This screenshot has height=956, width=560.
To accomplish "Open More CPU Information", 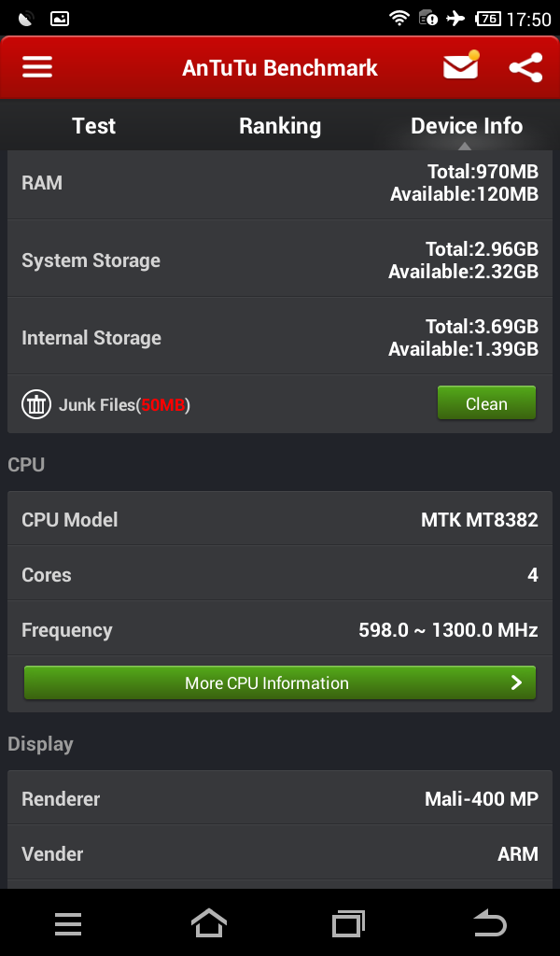I will [267, 682].
